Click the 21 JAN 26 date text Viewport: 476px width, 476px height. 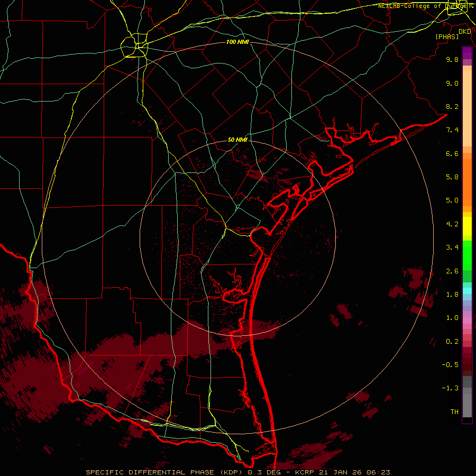tap(340, 472)
